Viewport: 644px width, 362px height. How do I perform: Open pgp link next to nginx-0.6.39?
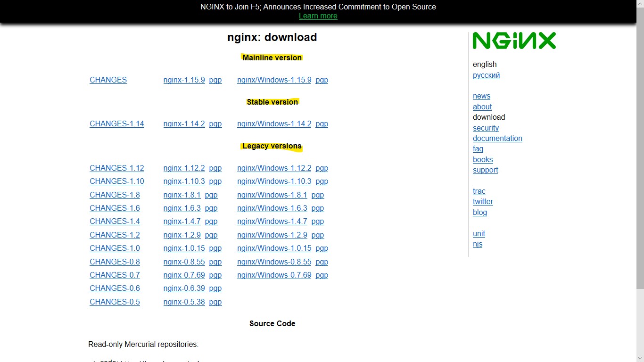pos(215,288)
